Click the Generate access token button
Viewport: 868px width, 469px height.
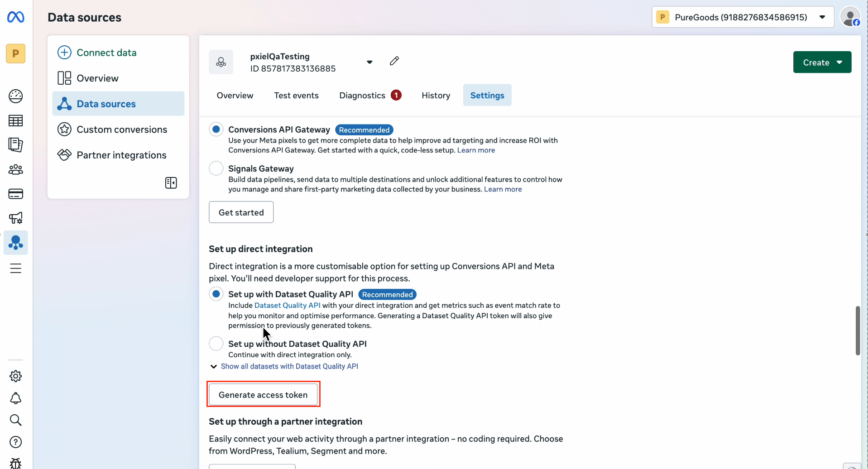point(263,394)
